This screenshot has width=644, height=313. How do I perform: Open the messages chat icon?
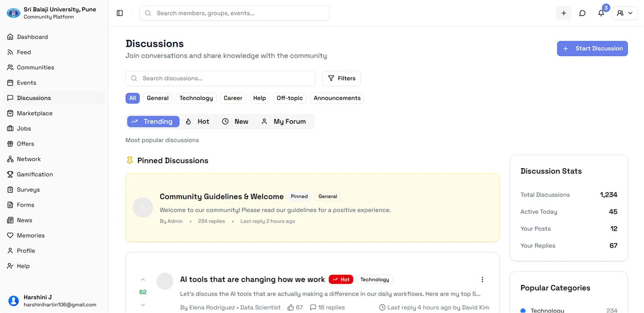point(582,13)
